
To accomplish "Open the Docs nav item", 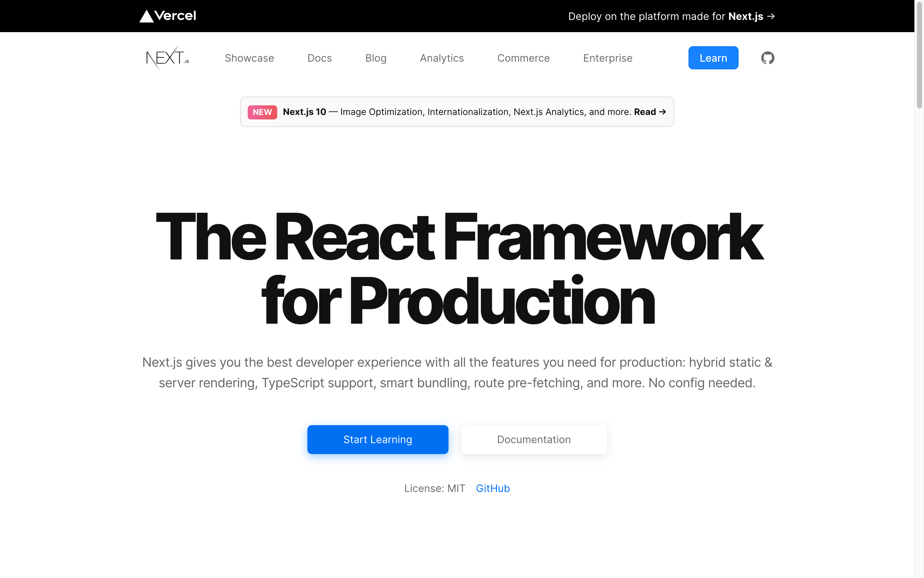I will 320,58.
